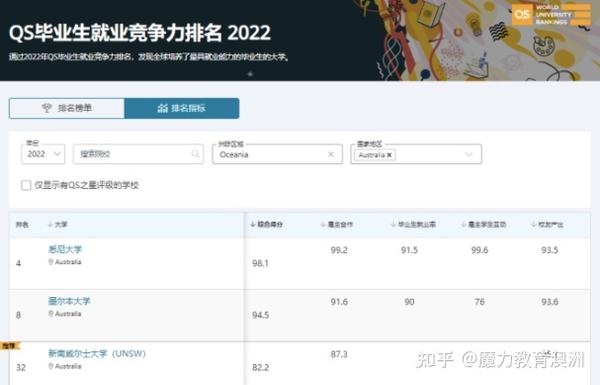Sort by 雇主学生互动 column
The image size is (600, 385).
coord(483,224)
